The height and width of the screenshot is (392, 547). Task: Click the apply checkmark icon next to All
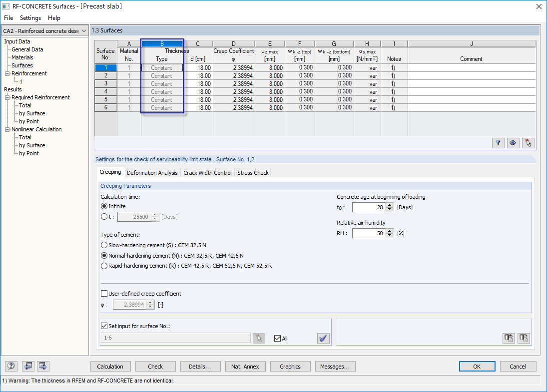[x=323, y=338]
